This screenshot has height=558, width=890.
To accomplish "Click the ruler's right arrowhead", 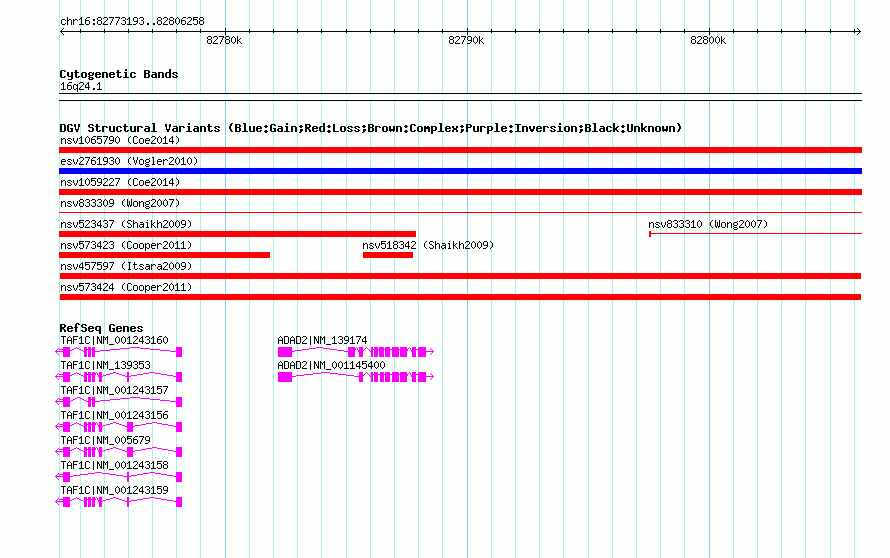I will coord(858,31).
